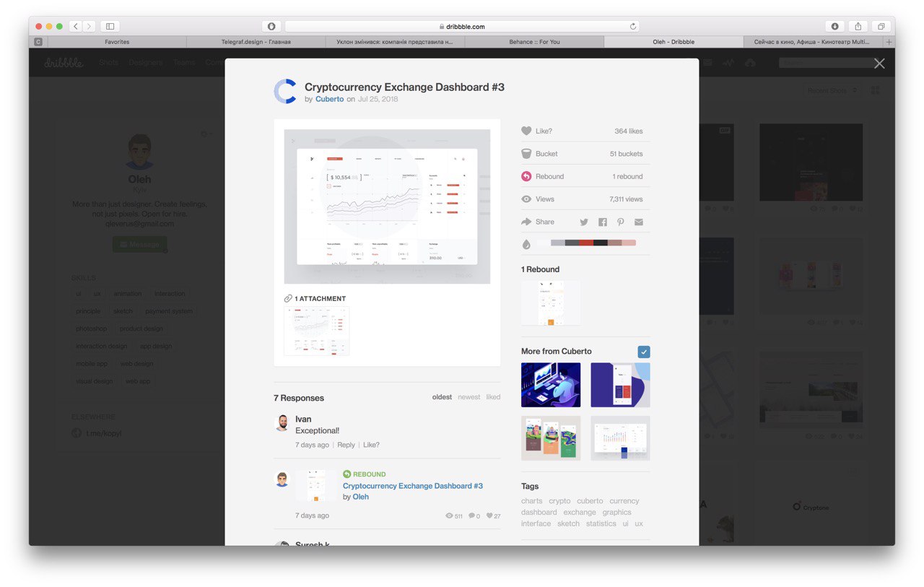
Task: Open Oleh's profile link in rebound
Action: coord(360,497)
